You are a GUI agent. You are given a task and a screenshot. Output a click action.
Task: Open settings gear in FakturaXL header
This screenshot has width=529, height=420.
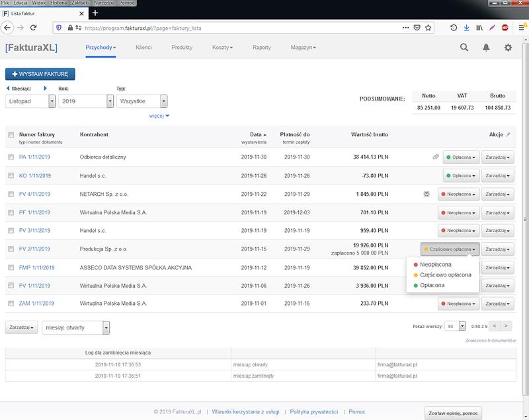pos(508,48)
